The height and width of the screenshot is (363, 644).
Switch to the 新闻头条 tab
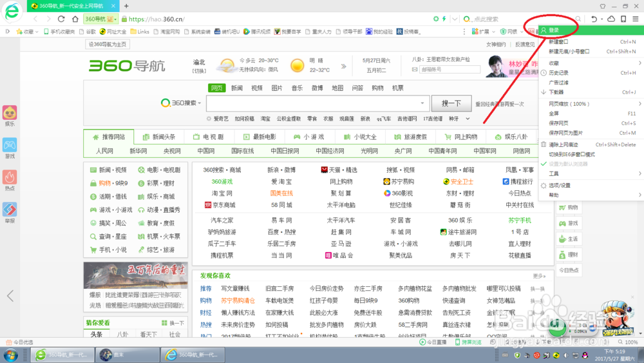pyautogui.click(x=159, y=137)
